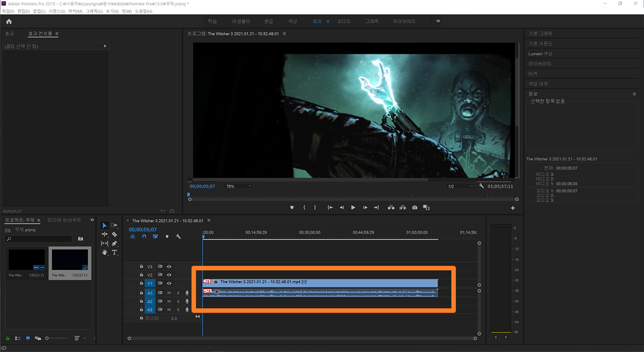Expand workspace overflow chevrons
The height and width of the screenshot is (352, 644).
[x=438, y=21]
